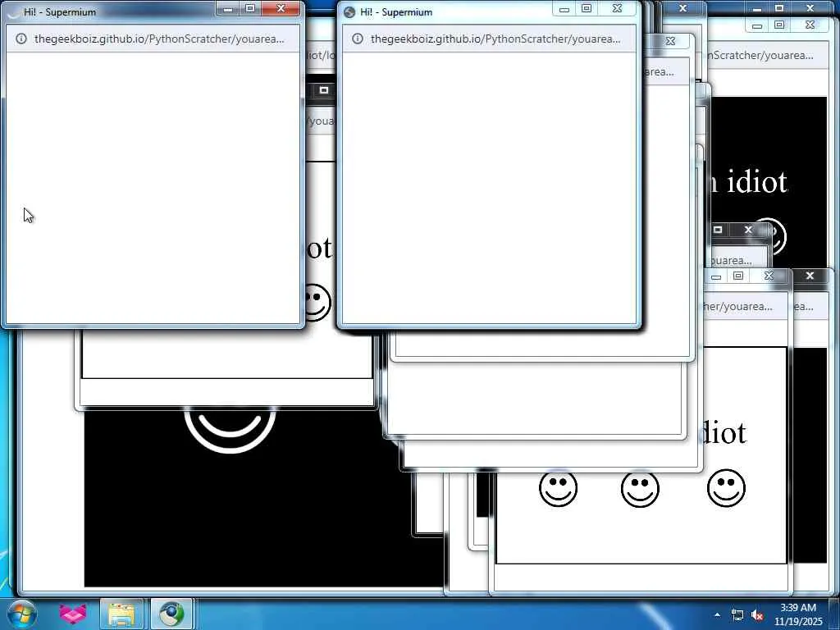Open the pink cat taskbar app

[x=72, y=614]
